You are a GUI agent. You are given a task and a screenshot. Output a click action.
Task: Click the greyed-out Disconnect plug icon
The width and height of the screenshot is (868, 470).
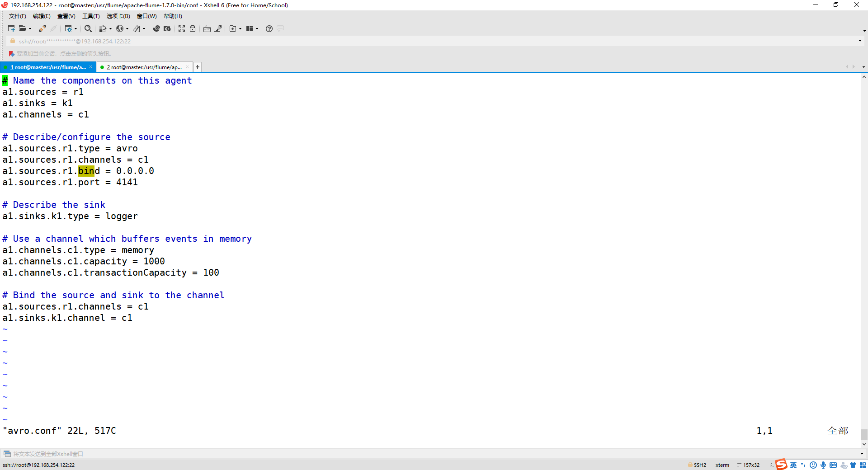pos(53,28)
